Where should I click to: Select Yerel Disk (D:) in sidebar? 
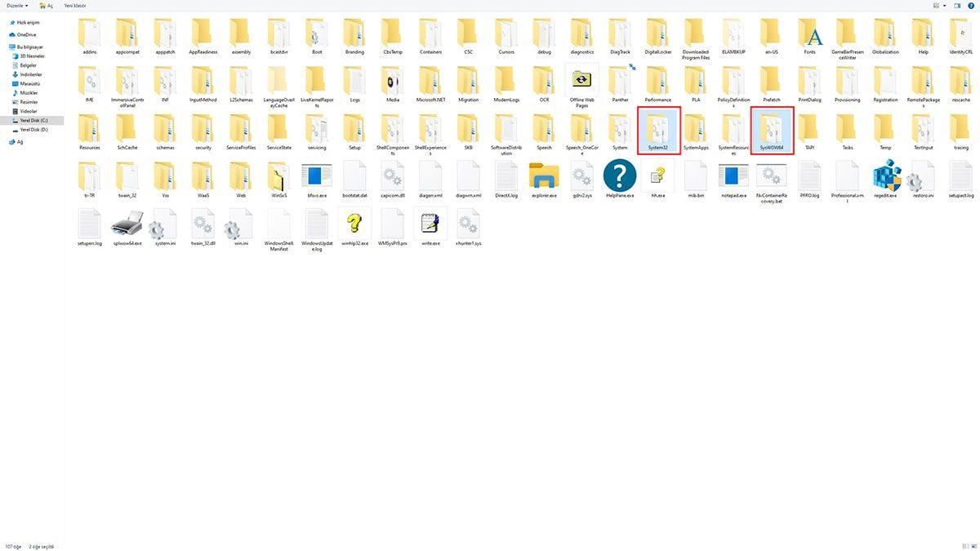pos(33,129)
